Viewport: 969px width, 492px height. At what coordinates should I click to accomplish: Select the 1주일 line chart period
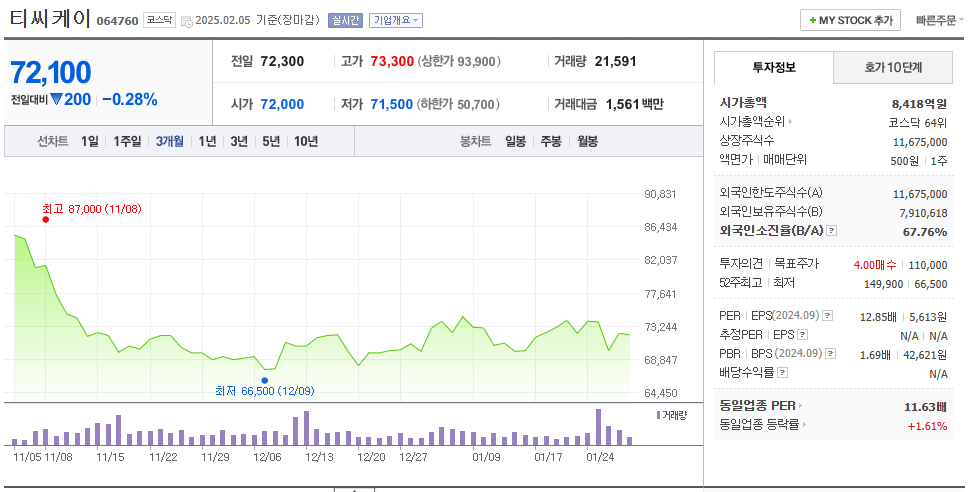(x=127, y=142)
